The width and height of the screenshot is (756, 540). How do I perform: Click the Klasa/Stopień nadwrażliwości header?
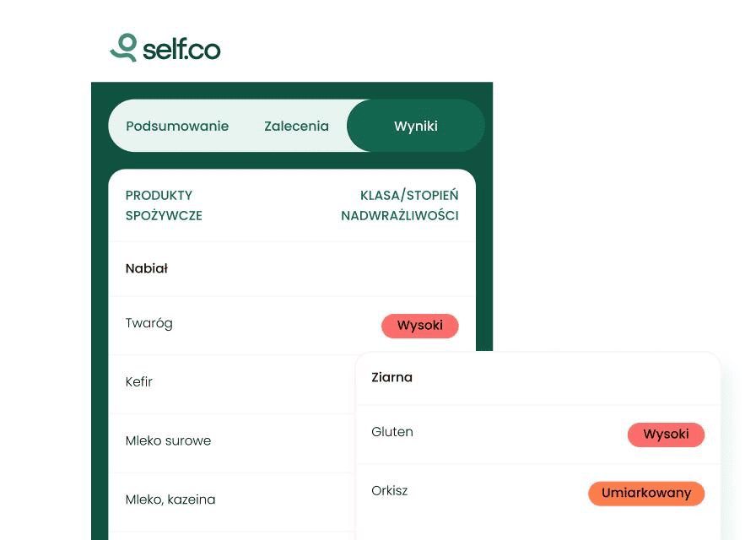pyautogui.click(x=400, y=205)
